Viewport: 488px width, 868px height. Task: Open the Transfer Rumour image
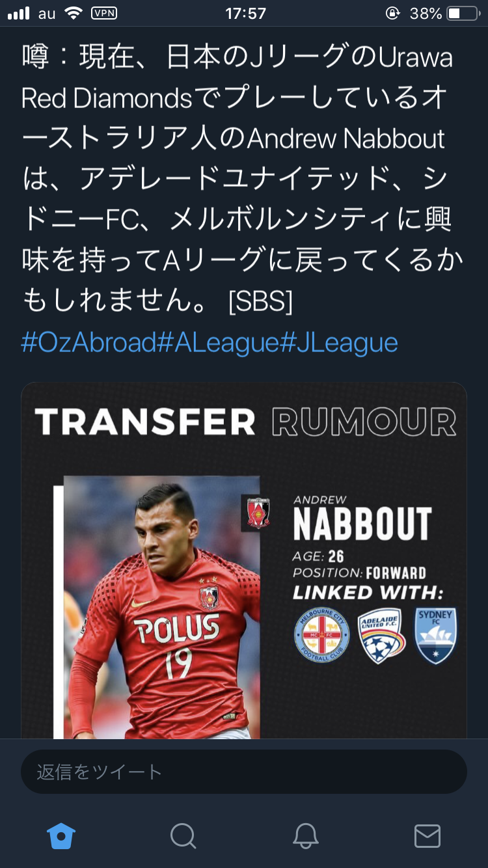244,561
